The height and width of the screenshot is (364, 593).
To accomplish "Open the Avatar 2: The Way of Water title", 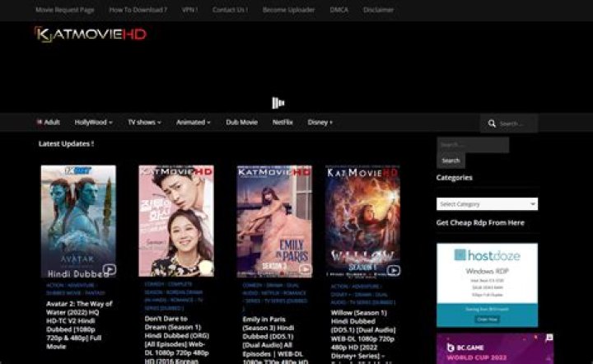I will point(79,325).
